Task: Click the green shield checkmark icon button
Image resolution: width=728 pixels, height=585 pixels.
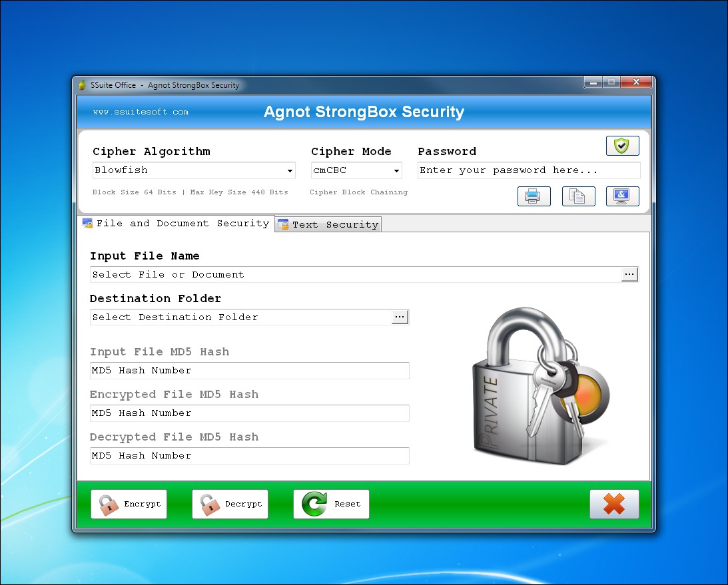Action: pos(622,146)
